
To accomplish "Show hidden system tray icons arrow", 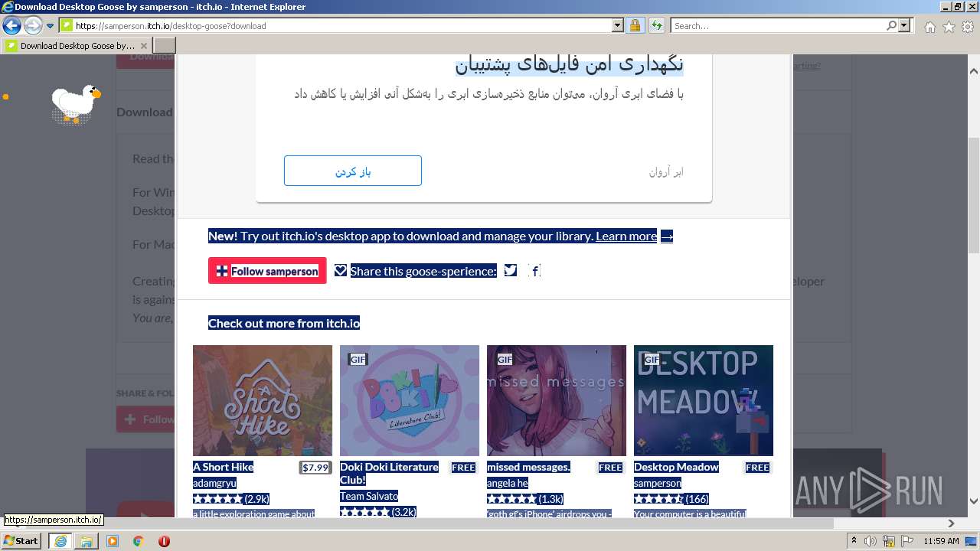I will (855, 540).
